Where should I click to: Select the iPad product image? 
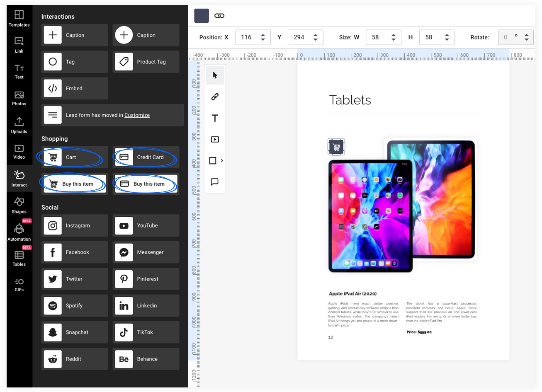click(402, 206)
